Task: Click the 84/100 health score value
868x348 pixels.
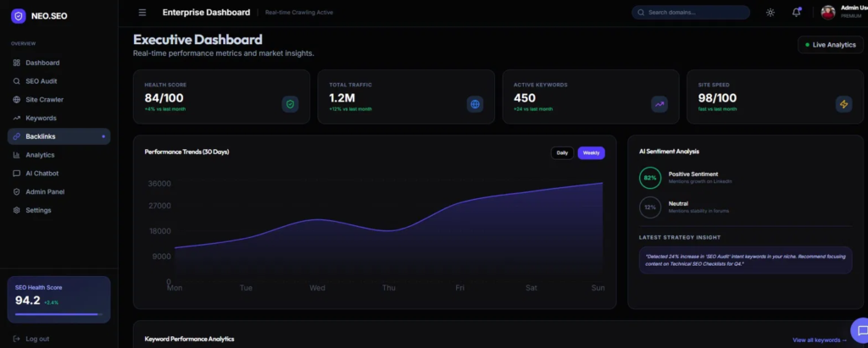Action: [164, 98]
